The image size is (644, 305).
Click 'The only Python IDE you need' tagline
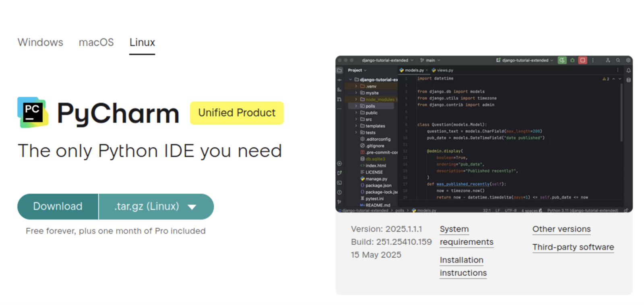(x=150, y=151)
